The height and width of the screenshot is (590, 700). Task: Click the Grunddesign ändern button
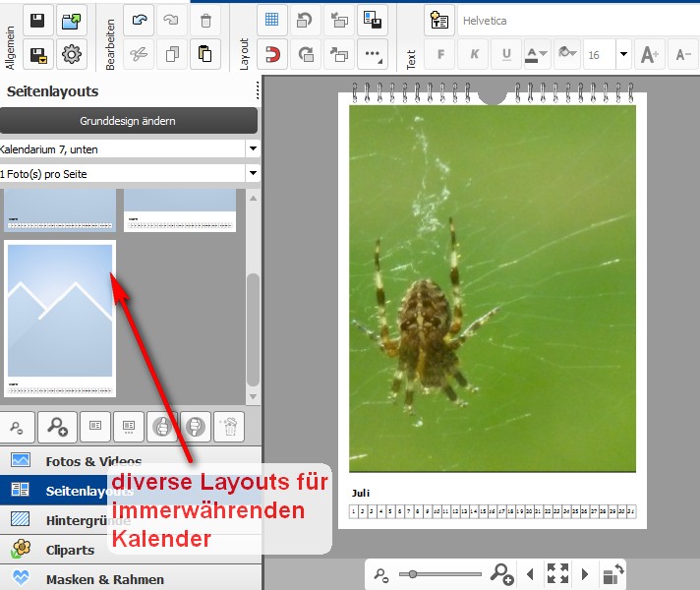[128, 121]
